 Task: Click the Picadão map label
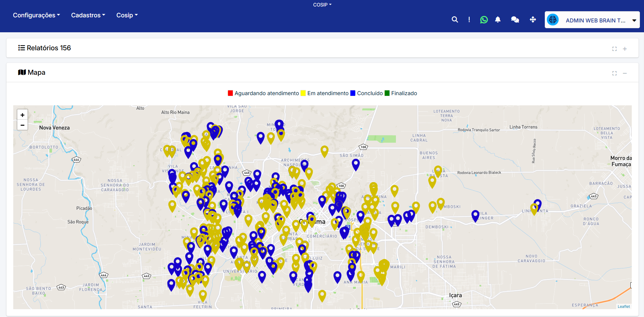[x=84, y=208]
